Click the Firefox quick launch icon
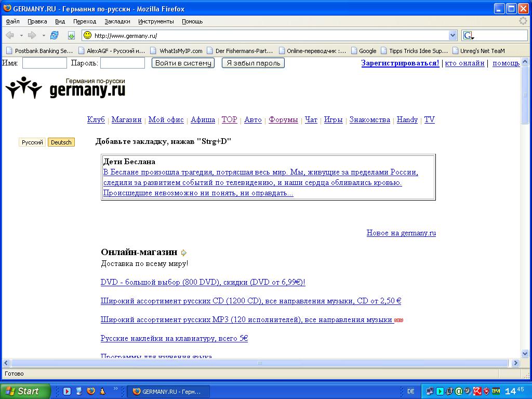 pos(91,391)
